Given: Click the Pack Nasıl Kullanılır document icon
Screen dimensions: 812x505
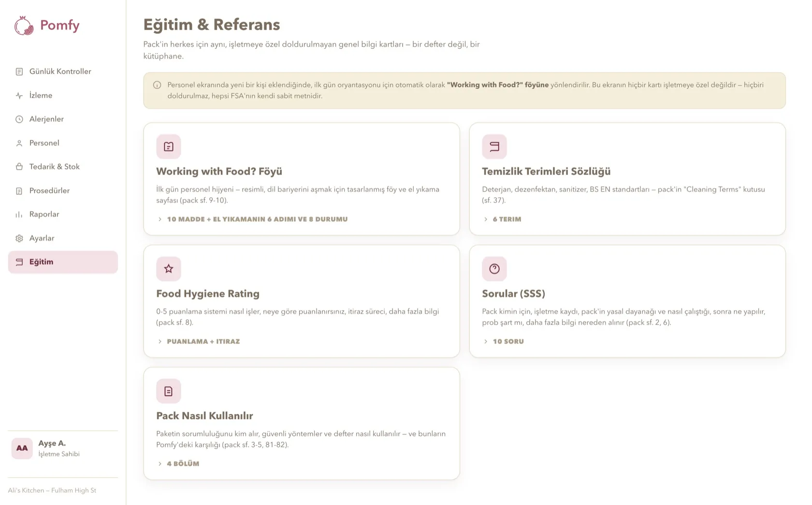Looking at the screenshot, I should tap(169, 391).
